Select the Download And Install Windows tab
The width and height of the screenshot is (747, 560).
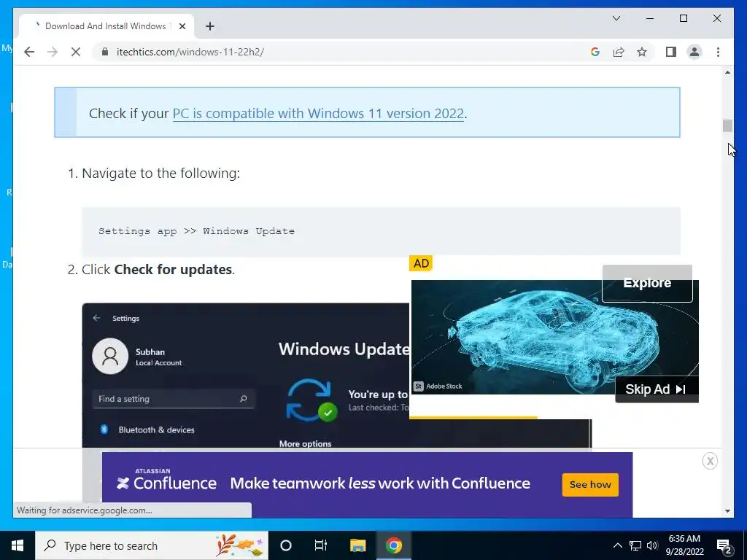click(106, 26)
